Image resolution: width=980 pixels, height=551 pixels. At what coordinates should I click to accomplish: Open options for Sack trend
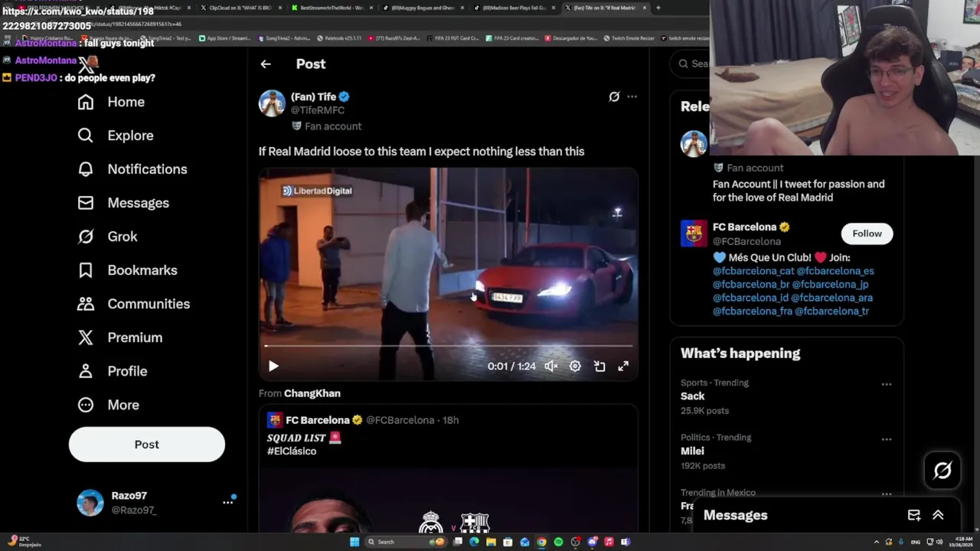click(x=887, y=384)
